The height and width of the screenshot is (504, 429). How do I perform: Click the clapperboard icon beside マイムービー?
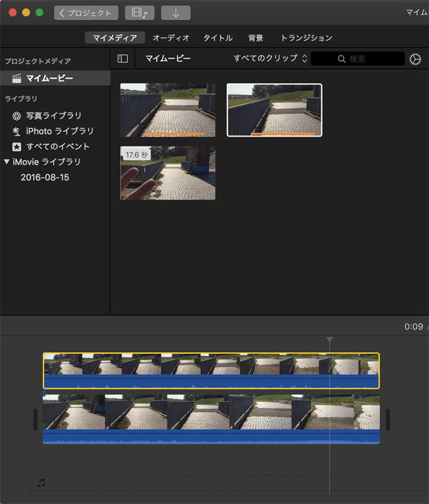pyautogui.click(x=16, y=78)
